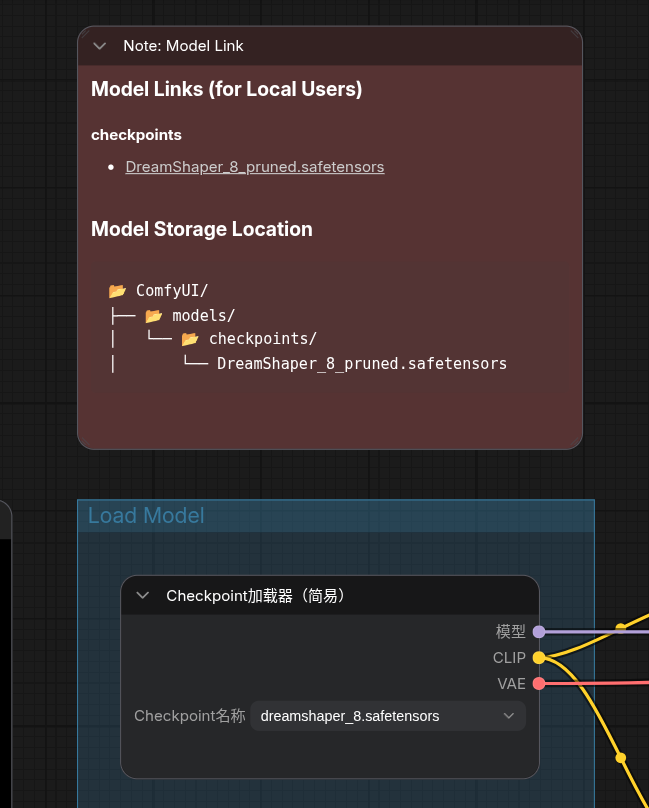Collapse the Note: Model Link node
649x808 pixels.
click(99, 46)
